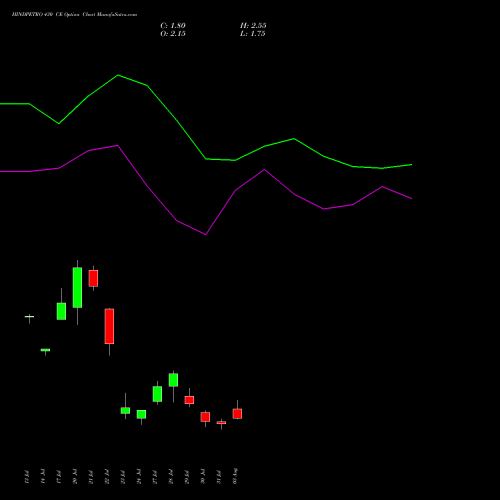500x500 pixels.
Task: Click the red candle for 29 Jul
Action: click(x=189, y=400)
